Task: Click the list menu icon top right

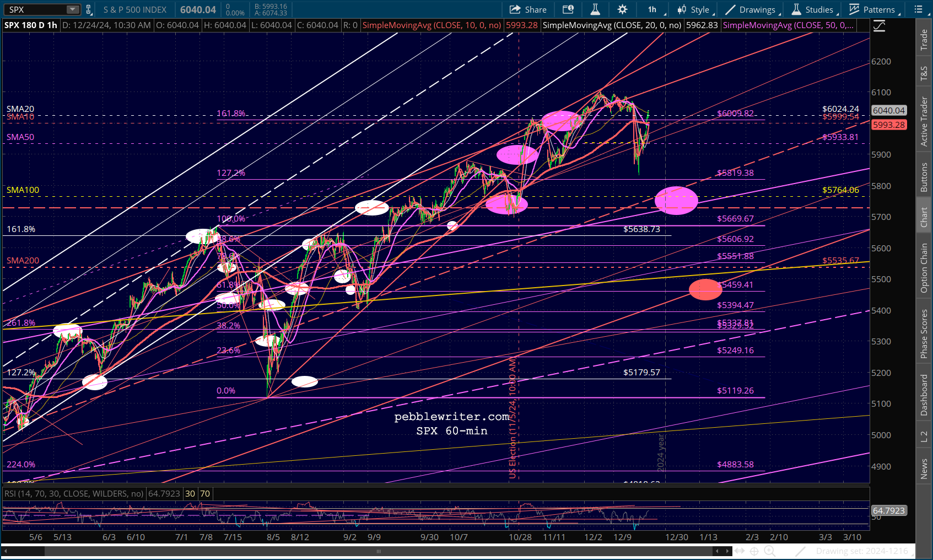Action: (x=919, y=9)
